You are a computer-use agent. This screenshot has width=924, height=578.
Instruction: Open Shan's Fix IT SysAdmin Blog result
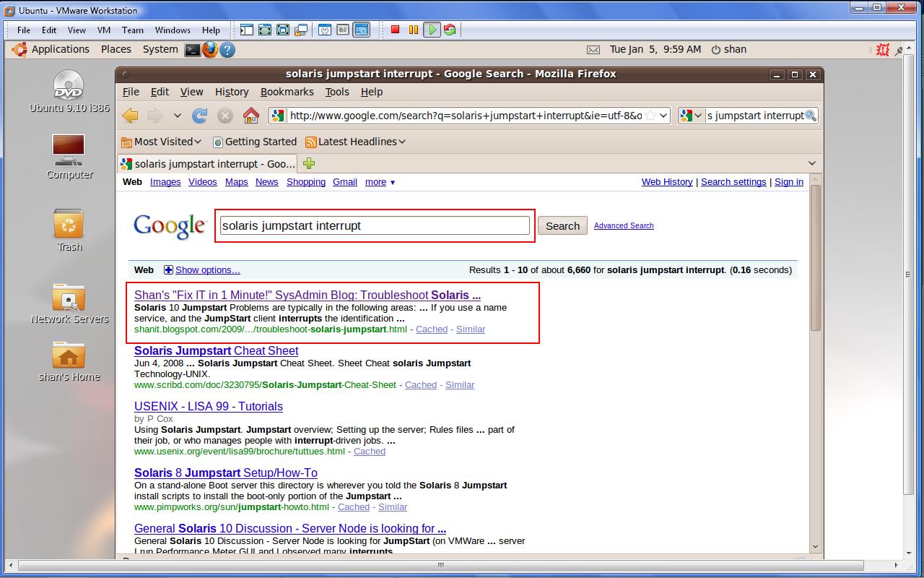click(x=308, y=295)
